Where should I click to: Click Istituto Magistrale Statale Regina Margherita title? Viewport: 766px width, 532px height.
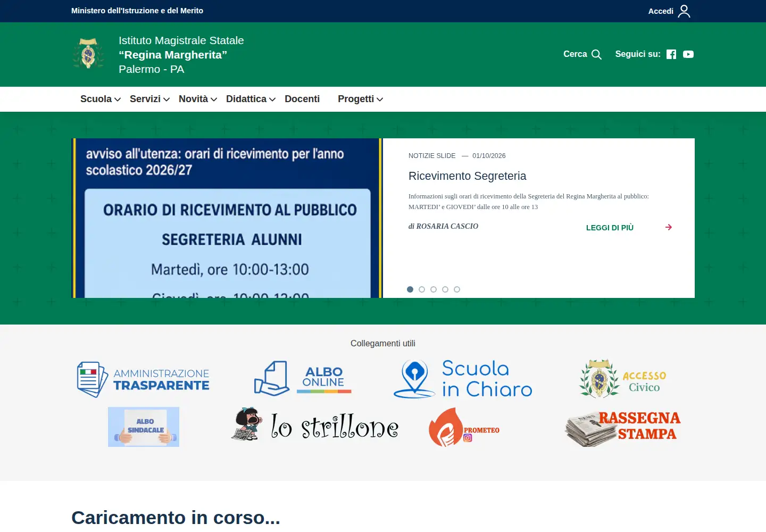[181, 55]
